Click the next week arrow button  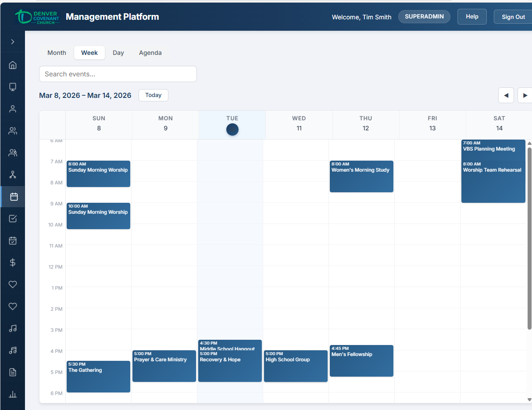click(x=525, y=95)
